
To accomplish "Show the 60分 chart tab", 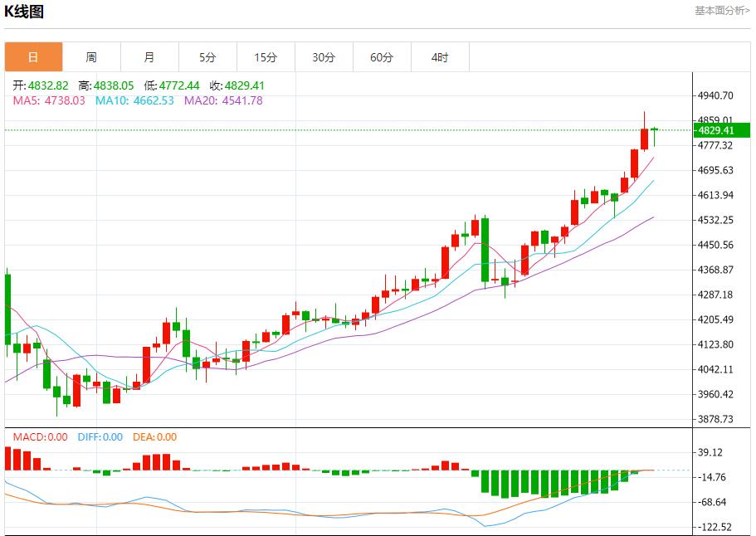I will 382,57.
